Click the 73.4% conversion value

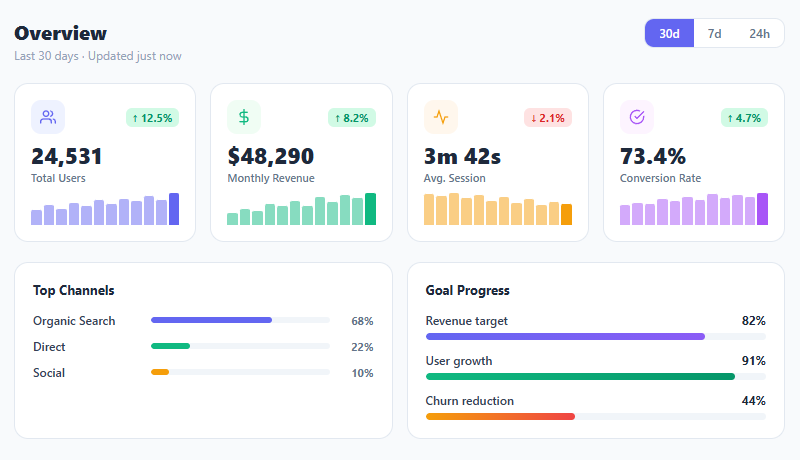[653, 157]
